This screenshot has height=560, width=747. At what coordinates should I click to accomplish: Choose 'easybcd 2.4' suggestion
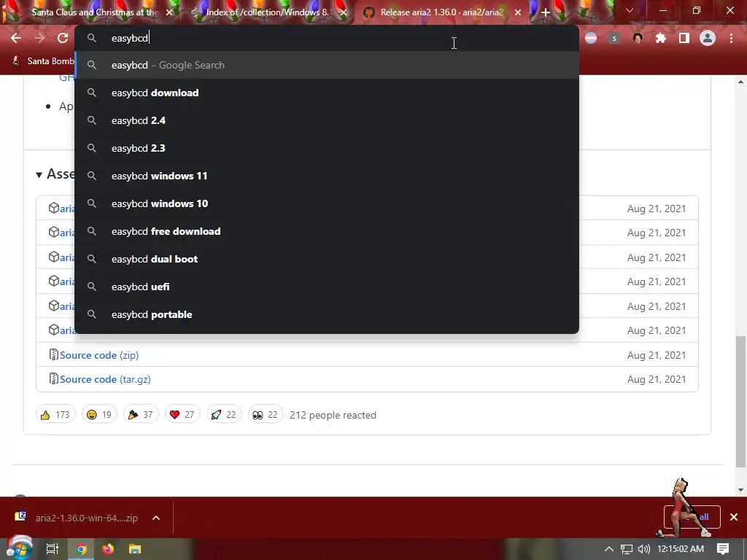click(327, 120)
